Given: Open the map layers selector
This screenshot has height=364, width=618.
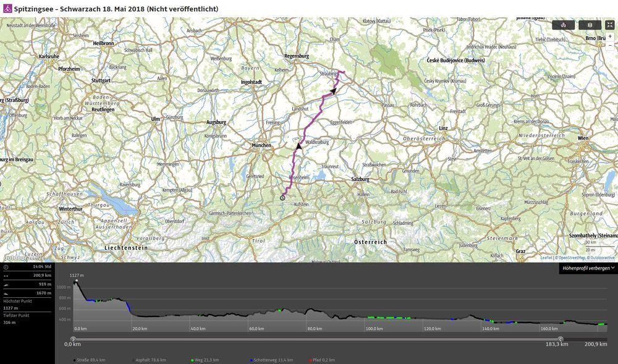Looking at the screenshot, I should point(590,25).
